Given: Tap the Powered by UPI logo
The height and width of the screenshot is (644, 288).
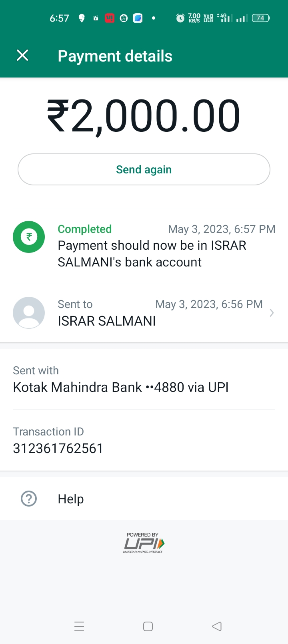Looking at the screenshot, I should click(x=144, y=543).
